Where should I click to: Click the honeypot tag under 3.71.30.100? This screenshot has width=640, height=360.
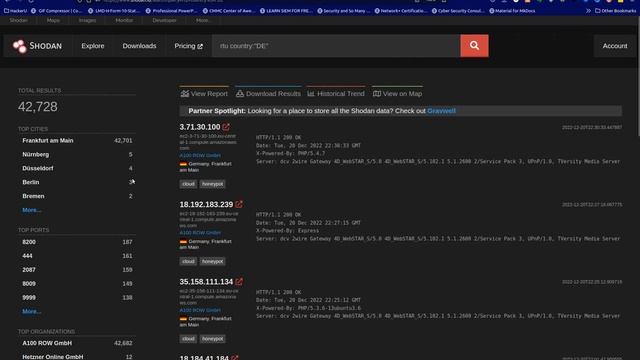(212, 184)
